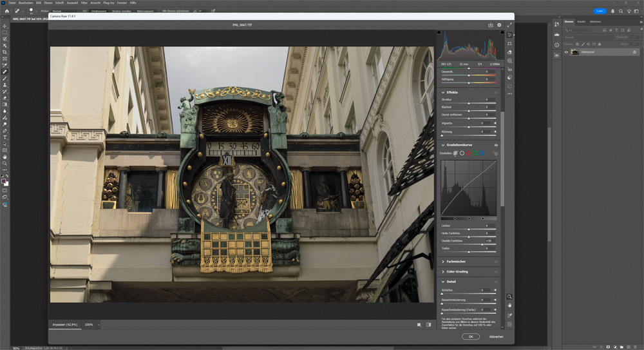Click the Home icon in options bar
644x350 pixels.
6,11
